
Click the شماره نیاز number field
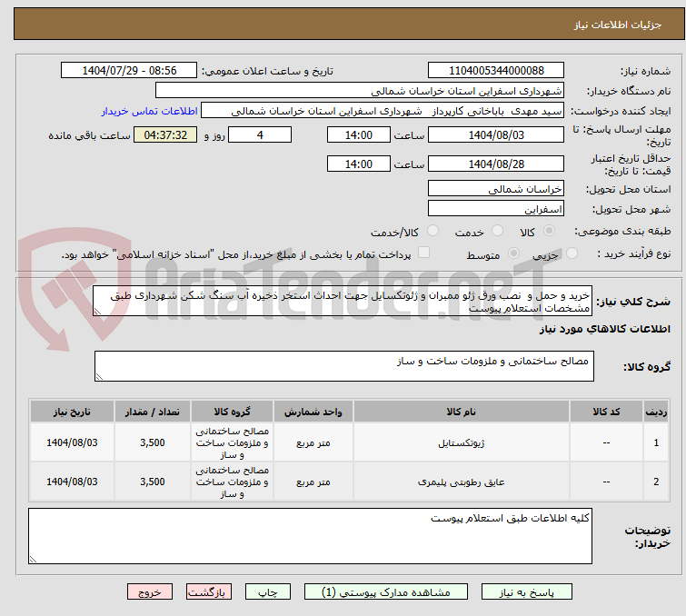(495, 71)
